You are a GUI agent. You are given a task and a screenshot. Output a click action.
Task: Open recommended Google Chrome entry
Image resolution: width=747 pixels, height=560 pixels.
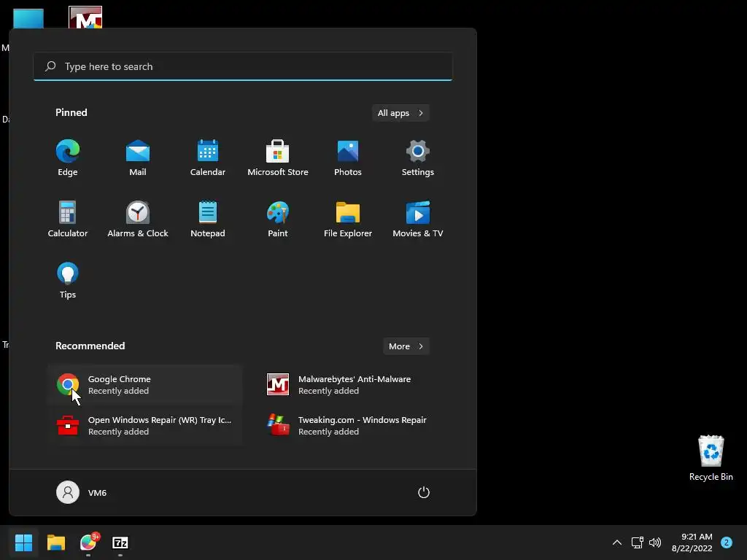(x=145, y=385)
